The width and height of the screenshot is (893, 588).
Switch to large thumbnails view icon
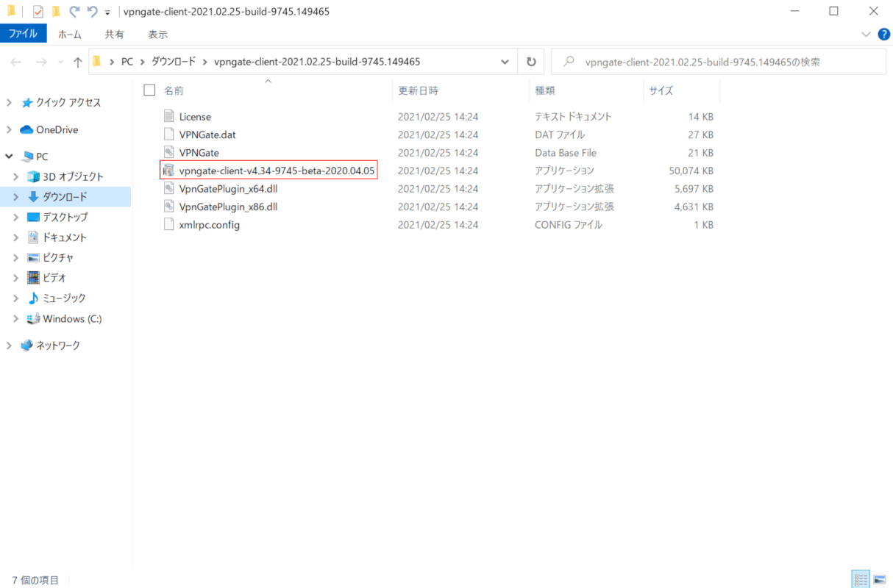879,579
